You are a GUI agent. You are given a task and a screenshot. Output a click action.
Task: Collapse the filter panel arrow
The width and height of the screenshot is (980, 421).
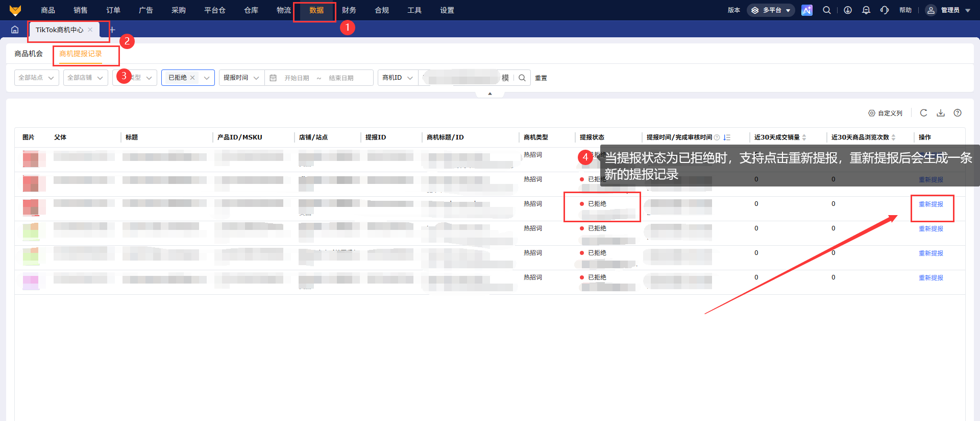[490, 94]
